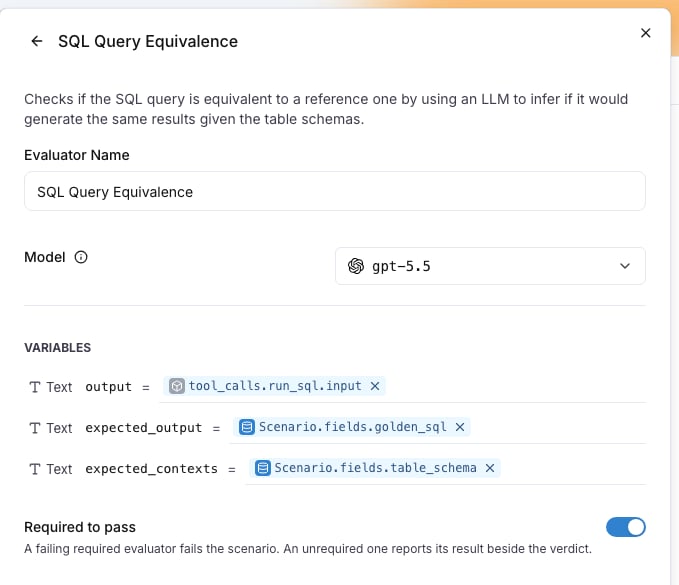This screenshot has width=679, height=585.
Task: Click the VARIABLES section heading
Action: point(58,348)
